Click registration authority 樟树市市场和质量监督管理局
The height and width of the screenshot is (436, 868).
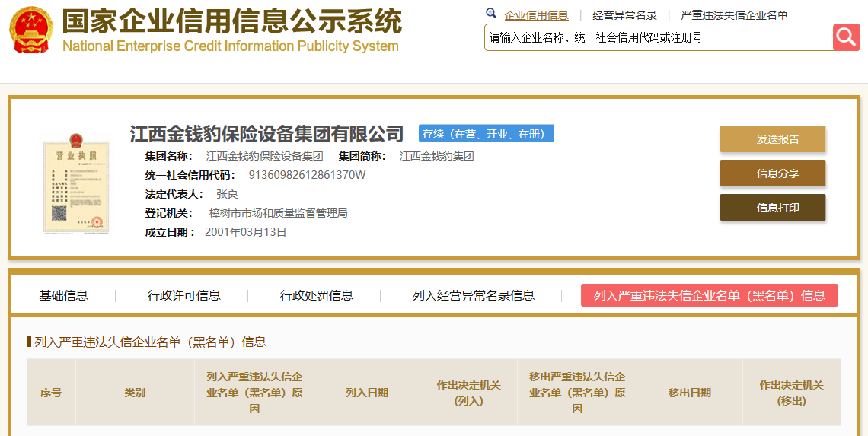(x=279, y=213)
